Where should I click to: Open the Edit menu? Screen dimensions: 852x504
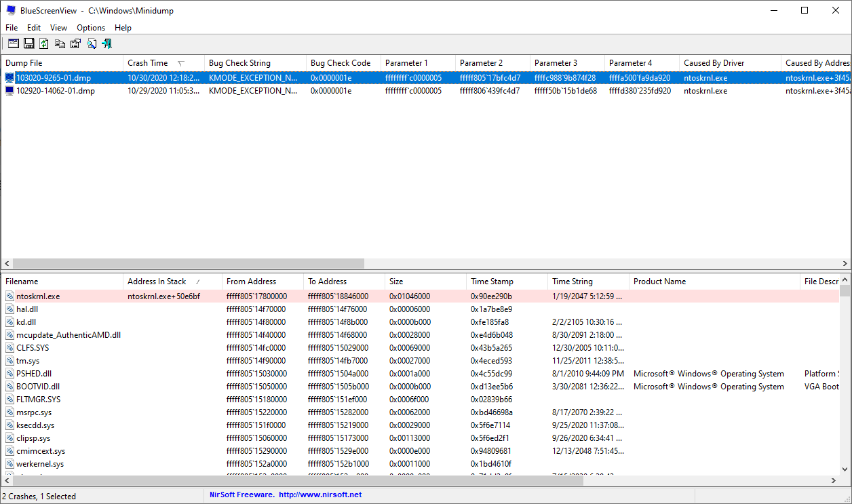34,28
